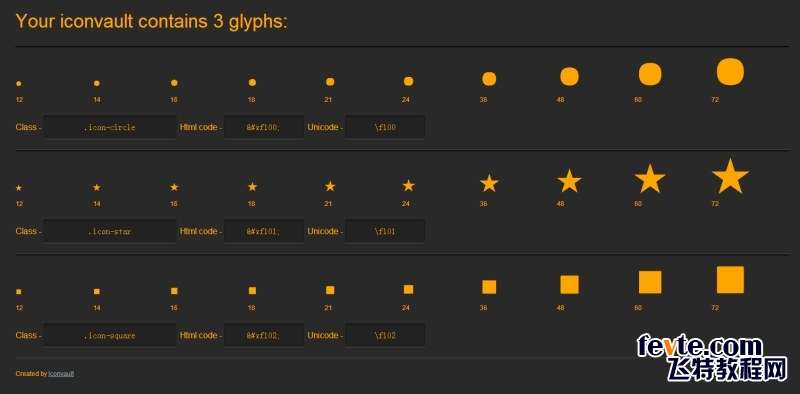Click the 72-size star glyph preview
This screenshot has height=394, width=800.
click(730, 176)
